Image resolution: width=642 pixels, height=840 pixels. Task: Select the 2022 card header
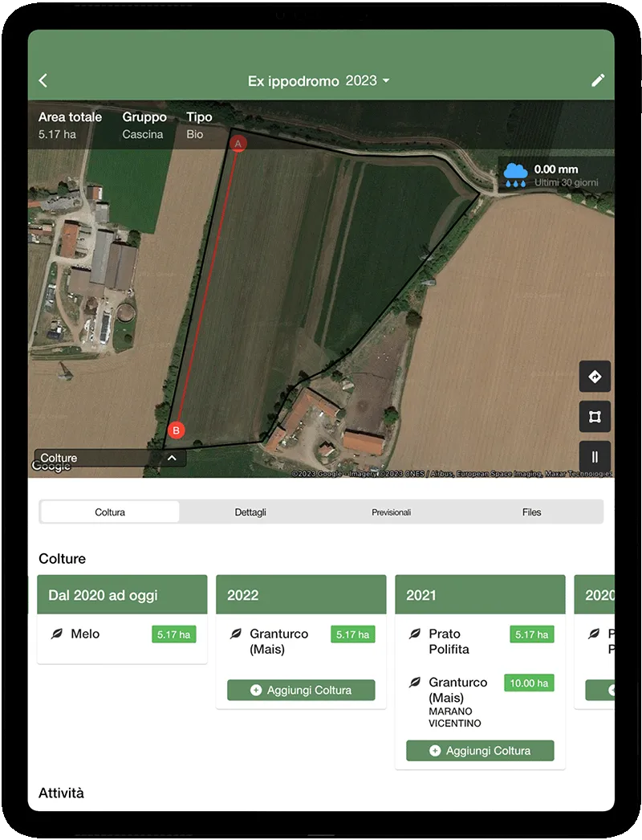point(301,594)
